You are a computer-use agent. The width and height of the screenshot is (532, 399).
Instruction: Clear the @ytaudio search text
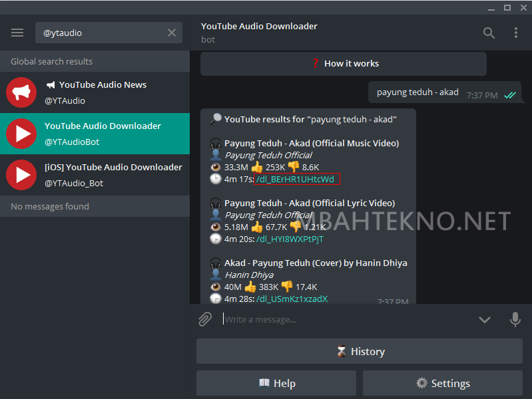[172, 33]
